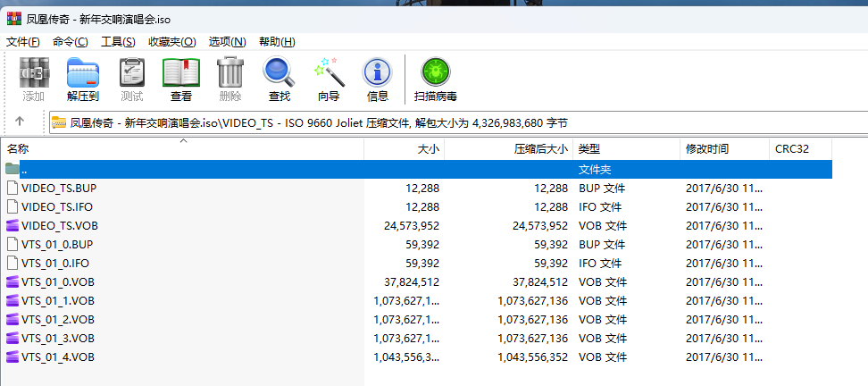This screenshot has width=868, height=386.
Task: Open Find (查找) magnifier icon
Action: pos(280,72)
